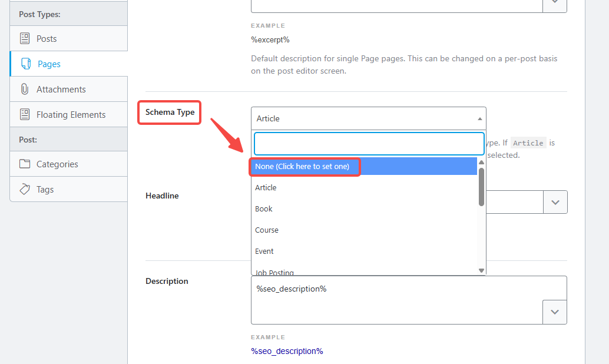The width and height of the screenshot is (609, 364).
Task: Select "Event" schema type option
Action: [x=264, y=251]
